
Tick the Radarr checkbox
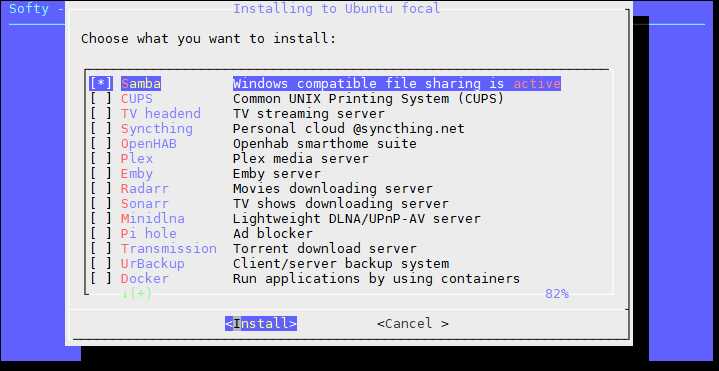pyautogui.click(x=100, y=188)
